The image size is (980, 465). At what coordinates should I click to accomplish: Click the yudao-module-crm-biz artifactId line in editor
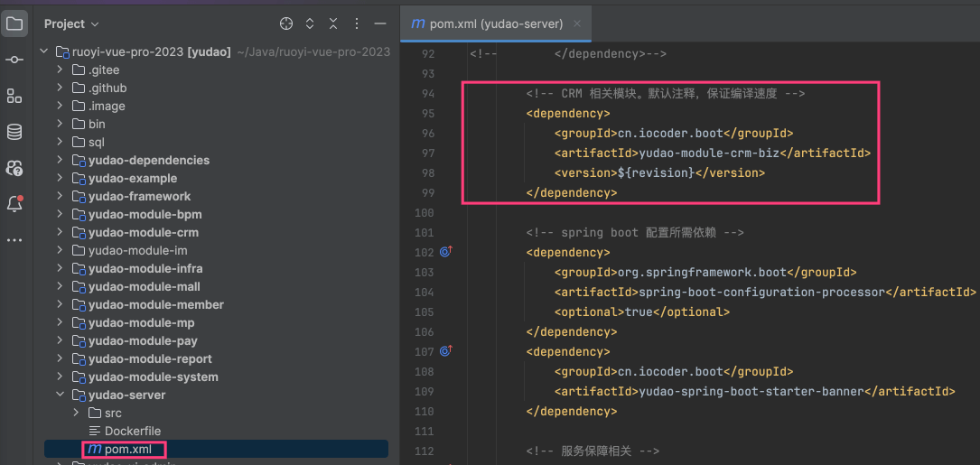[x=712, y=153]
